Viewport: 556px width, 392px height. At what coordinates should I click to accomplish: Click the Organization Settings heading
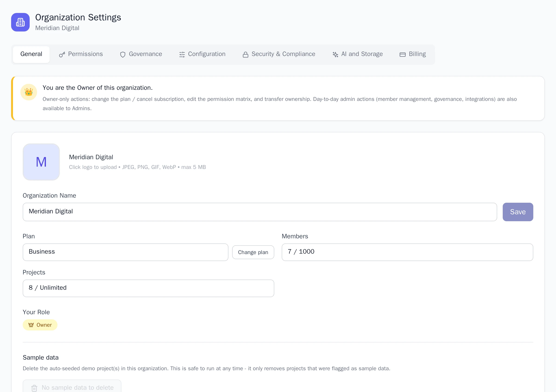78,17
